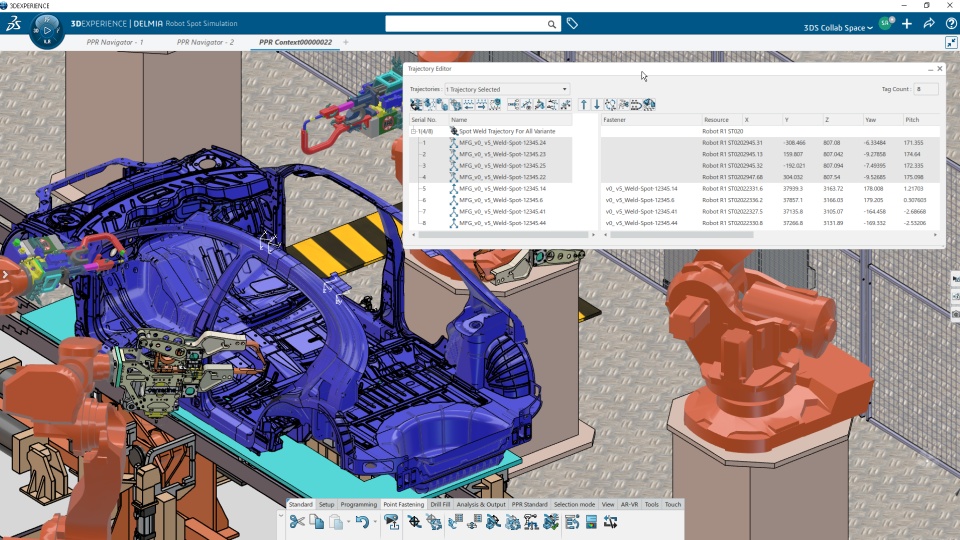Collapse the action bar chevron
Viewport: 960px width, 540px height.
pos(281,516)
